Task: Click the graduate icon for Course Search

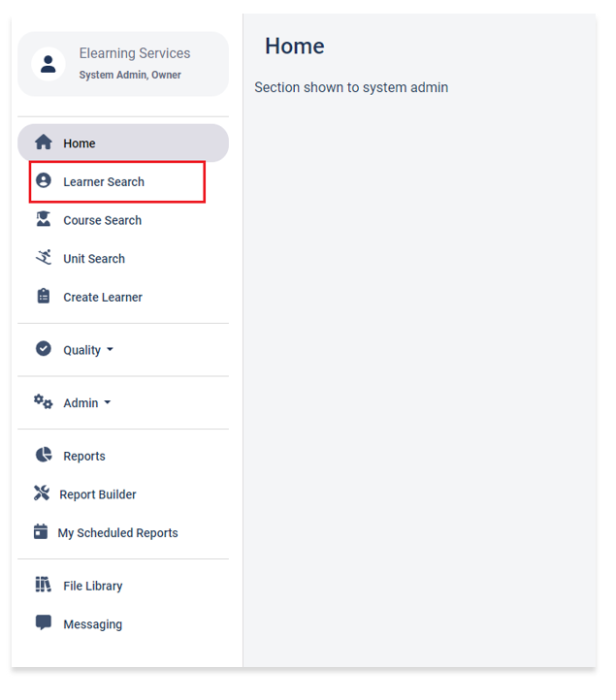Action: (x=44, y=219)
